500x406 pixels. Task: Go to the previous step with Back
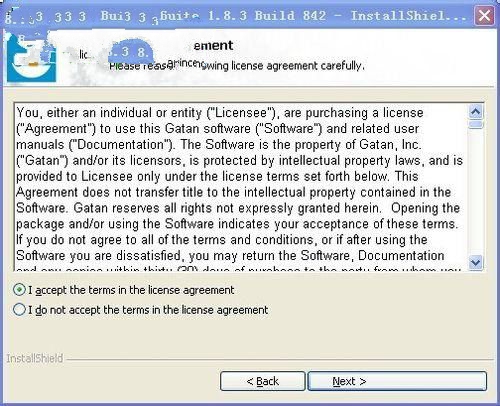coord(262,381)
